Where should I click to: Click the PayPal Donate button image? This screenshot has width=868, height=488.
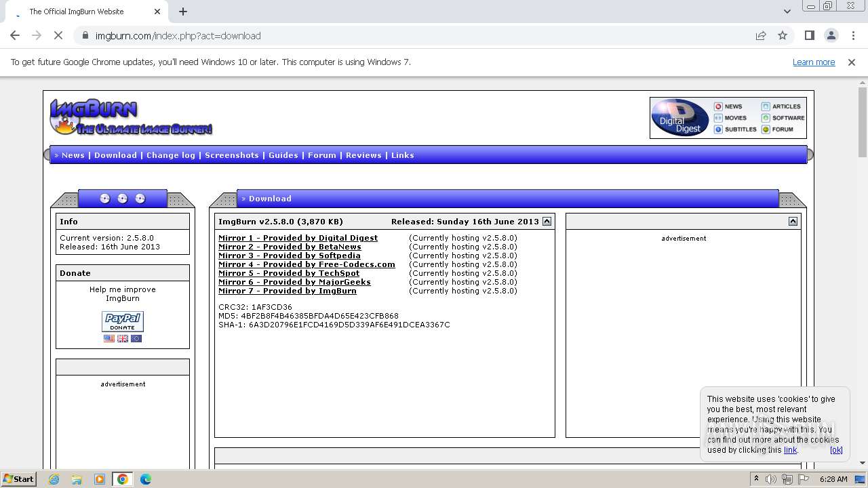point(123,321)
